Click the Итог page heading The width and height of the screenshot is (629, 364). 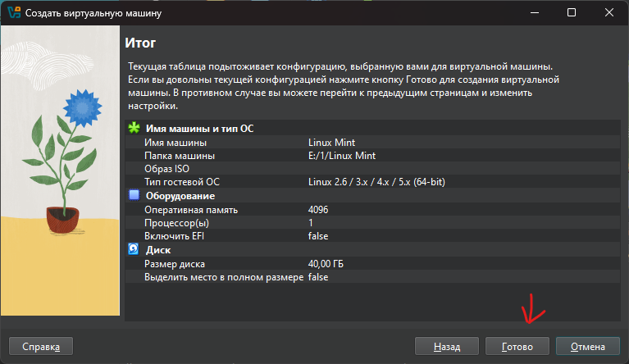tap(140, 43)
